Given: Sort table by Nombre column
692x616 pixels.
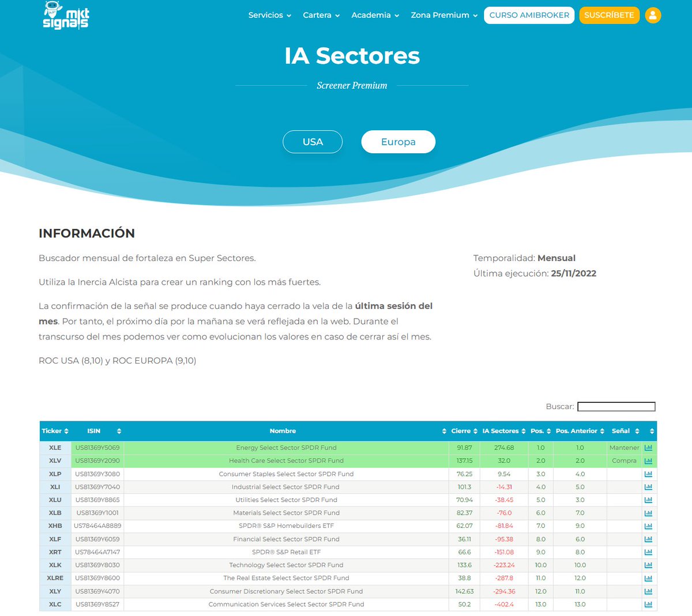Looking at the screenshot, I should 286,431.
